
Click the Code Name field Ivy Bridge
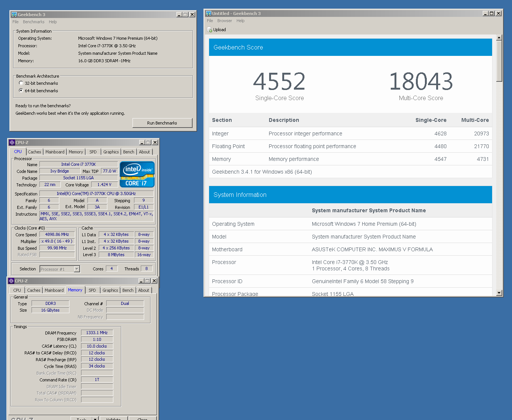point(60,171)
